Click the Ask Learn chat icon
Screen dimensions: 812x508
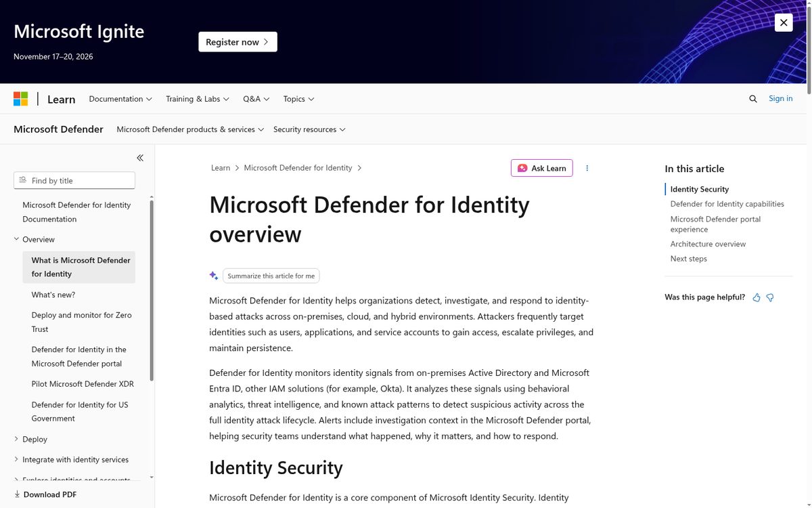(522, 168)
